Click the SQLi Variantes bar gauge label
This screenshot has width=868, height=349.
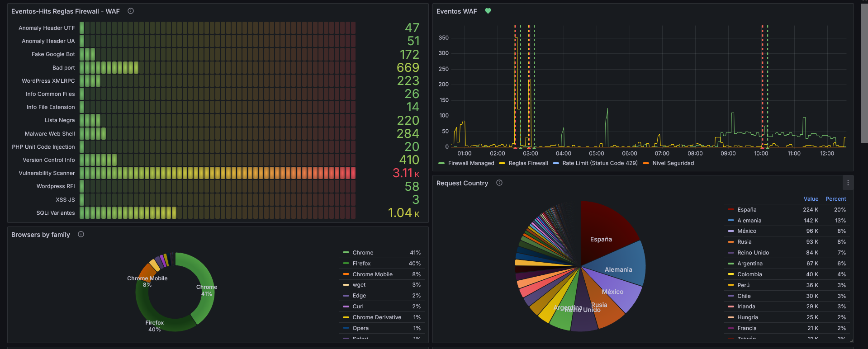point(56,213)
